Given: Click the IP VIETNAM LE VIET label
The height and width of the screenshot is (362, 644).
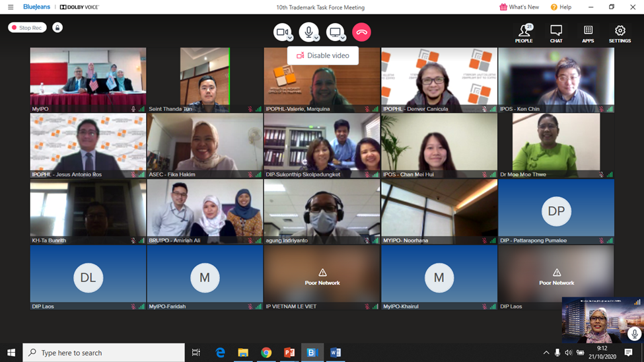Looking at the screenshot, I should [x=291, y=307].
